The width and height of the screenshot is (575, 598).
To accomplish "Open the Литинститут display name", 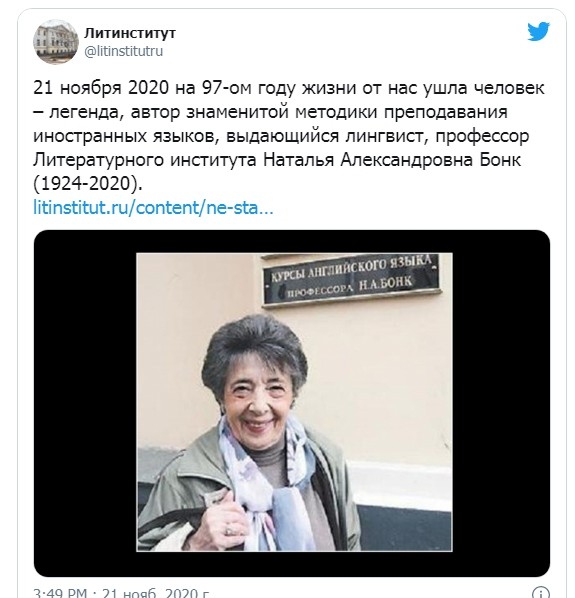I will 130,33.
